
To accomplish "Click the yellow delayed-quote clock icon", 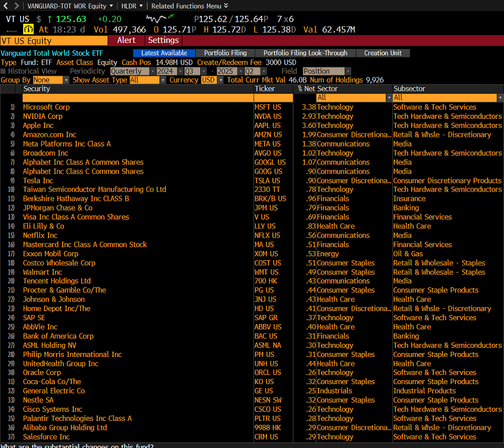I will [28, 29].
